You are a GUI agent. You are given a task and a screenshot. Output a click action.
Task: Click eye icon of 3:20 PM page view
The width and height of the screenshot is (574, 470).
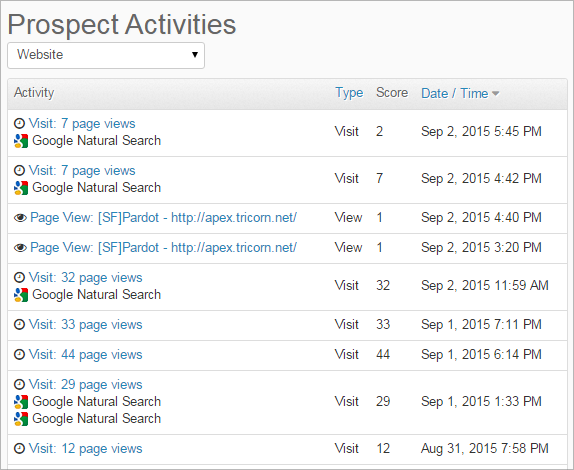tap(20, 248)
